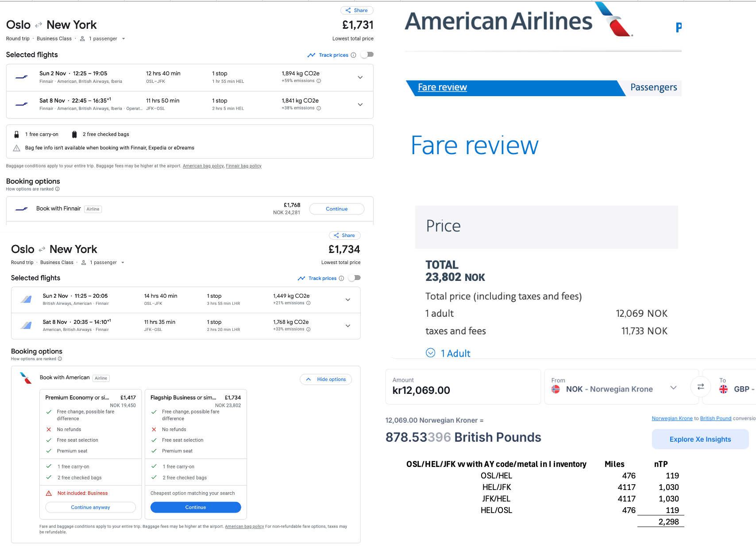Continue booking with Finnair

(x=336, y=209)
